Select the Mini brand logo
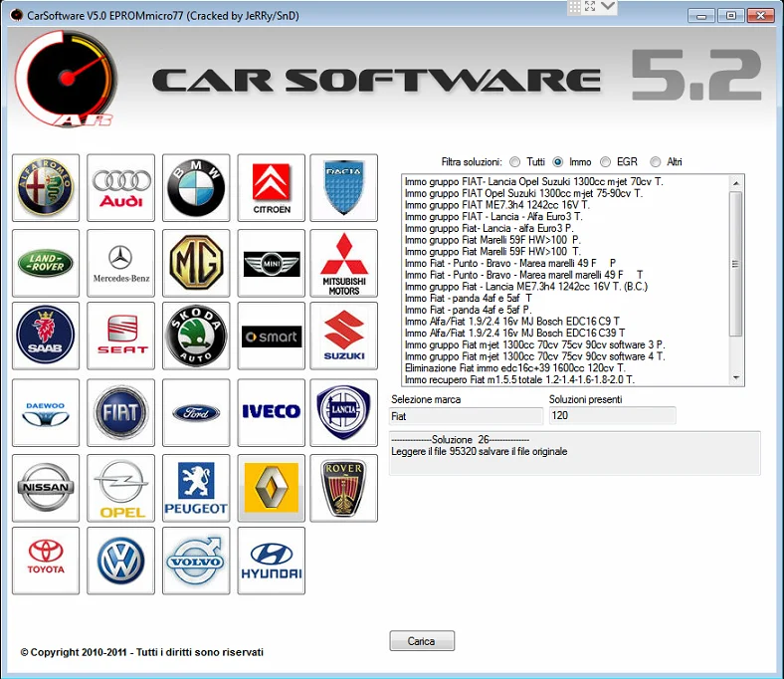784x679 pixels. coord(271,263)
